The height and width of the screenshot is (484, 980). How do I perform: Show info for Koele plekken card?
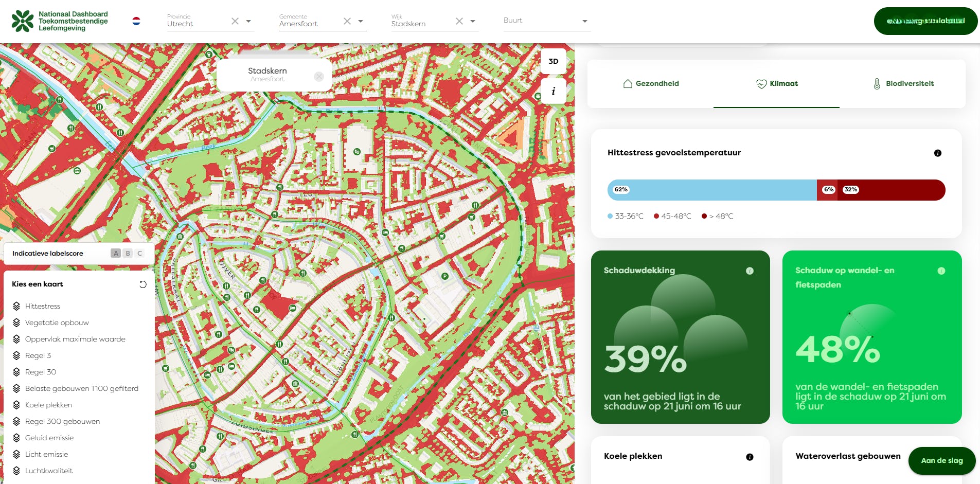tap(750, 457)
